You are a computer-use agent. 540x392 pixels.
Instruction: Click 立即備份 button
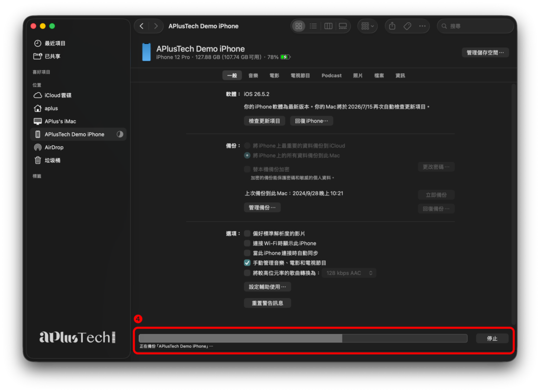[436, 195]
